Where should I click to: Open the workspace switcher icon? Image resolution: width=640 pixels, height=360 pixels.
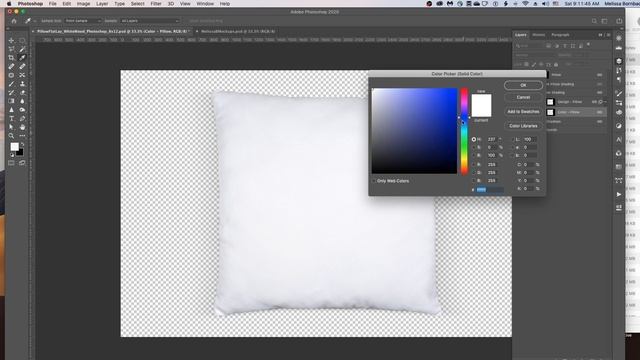click(604, 21)
